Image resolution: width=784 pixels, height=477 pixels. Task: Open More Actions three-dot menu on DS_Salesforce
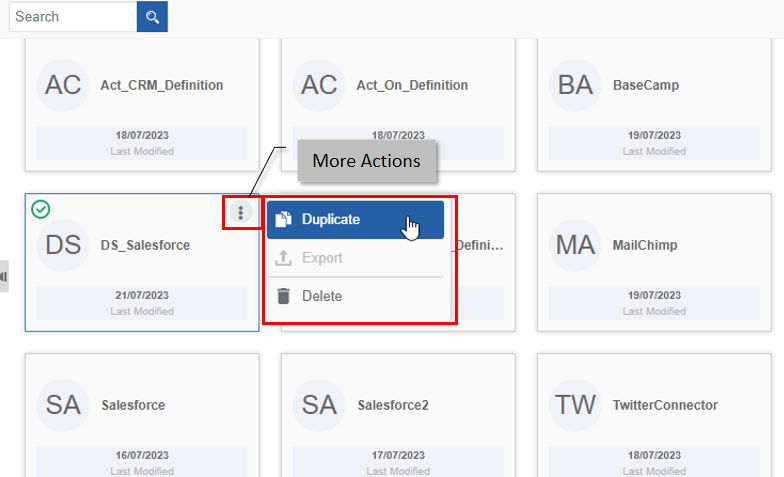240,212
